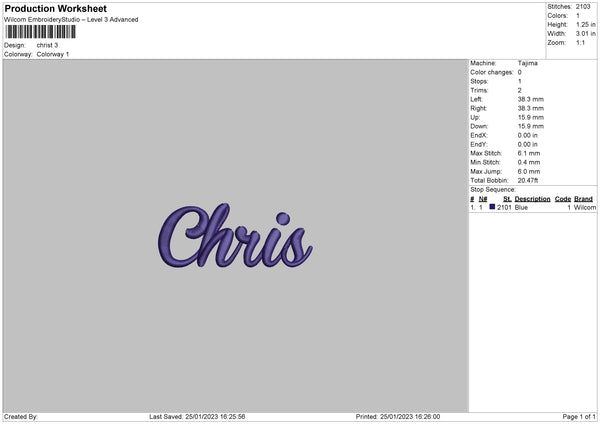Screen dimensions: 600x424
Task: Click the Total Bobbin value '20.47ft'
Action: click(528, 180)
